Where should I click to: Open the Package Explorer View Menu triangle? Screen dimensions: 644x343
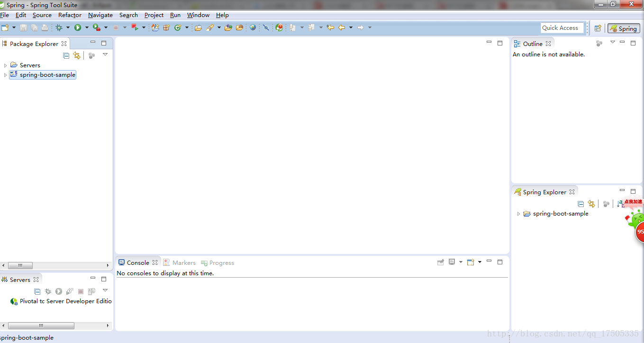click(105, 54)
